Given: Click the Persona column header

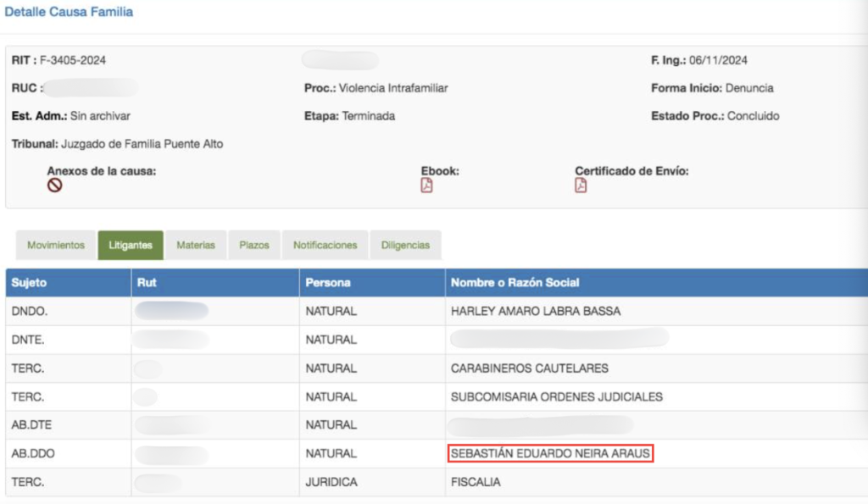Looking at the screenshot, I should [328, 283].
